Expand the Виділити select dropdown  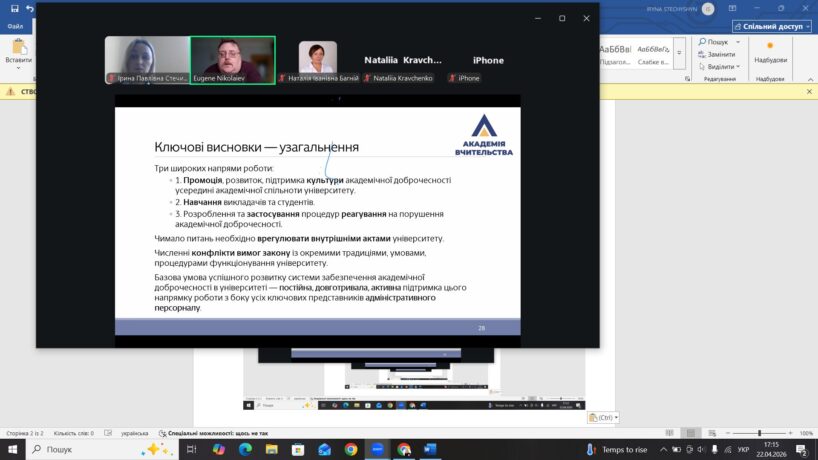tap(740, 66)
